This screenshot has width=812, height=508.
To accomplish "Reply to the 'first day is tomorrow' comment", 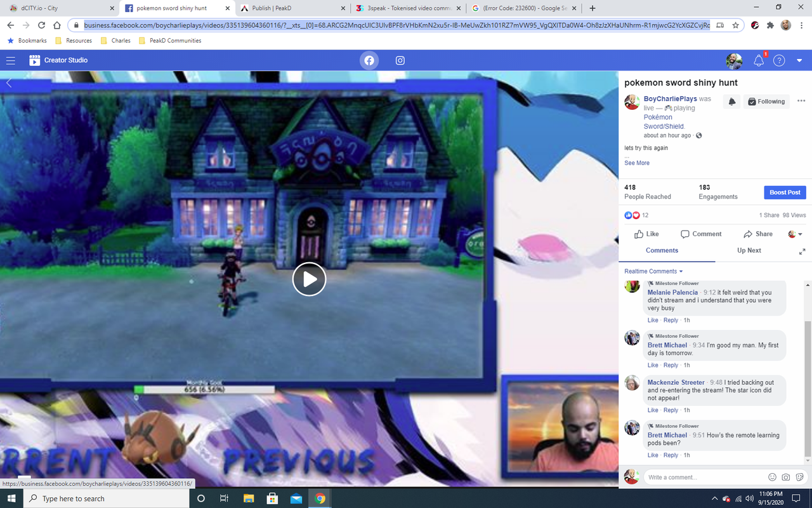I will (x=671, y=365).
